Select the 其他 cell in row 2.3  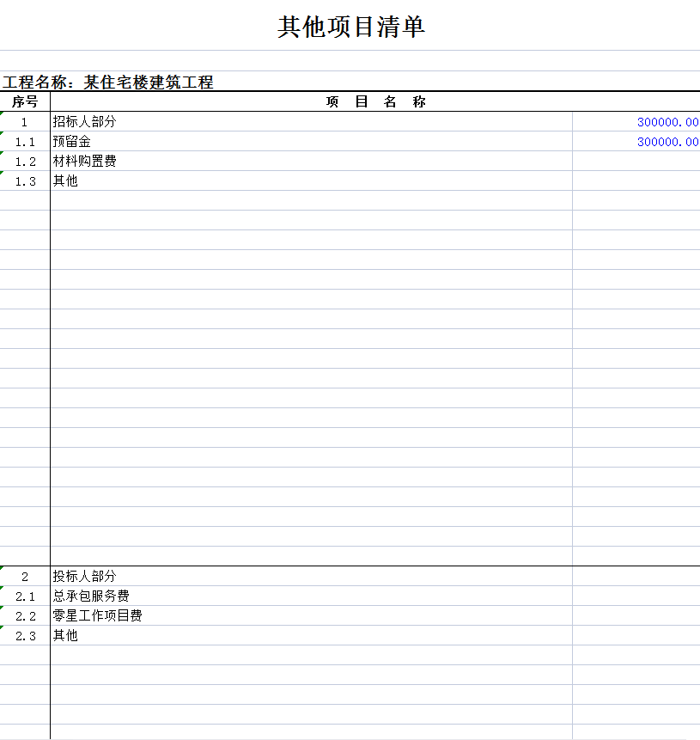click(x=311, y=636)
